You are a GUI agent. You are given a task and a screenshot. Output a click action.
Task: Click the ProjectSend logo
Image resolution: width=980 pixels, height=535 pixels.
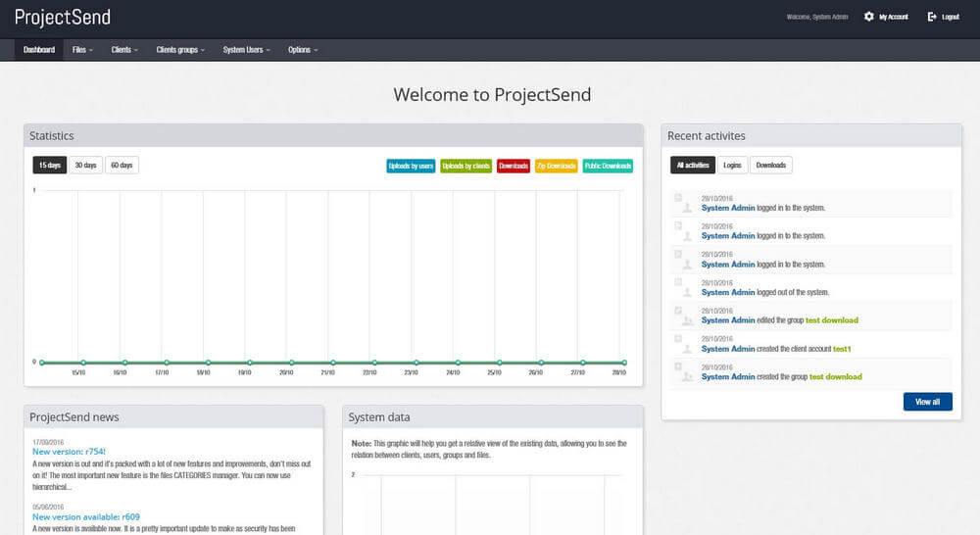[x=63, y=17]
